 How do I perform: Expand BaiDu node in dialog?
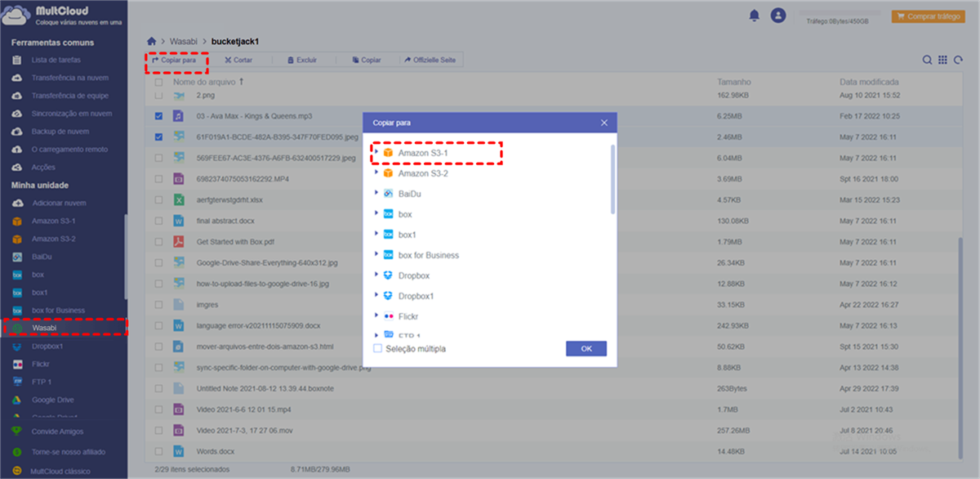[376, 194]
